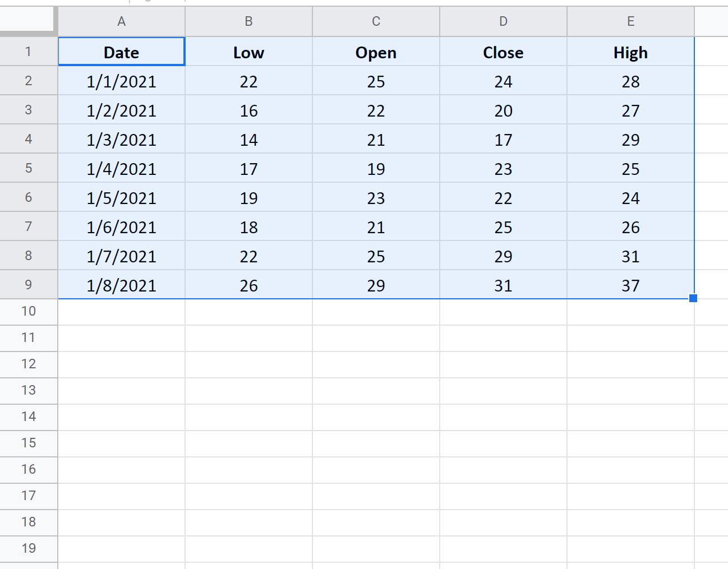Select the Date header cell
The height and width of the screenshot is (569, 728).
121,52
